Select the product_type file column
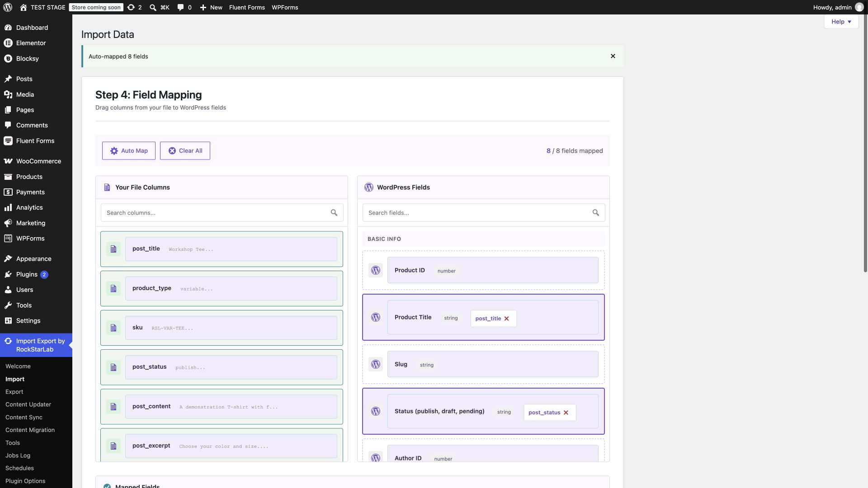868x488 pixels. click(222, 289)
